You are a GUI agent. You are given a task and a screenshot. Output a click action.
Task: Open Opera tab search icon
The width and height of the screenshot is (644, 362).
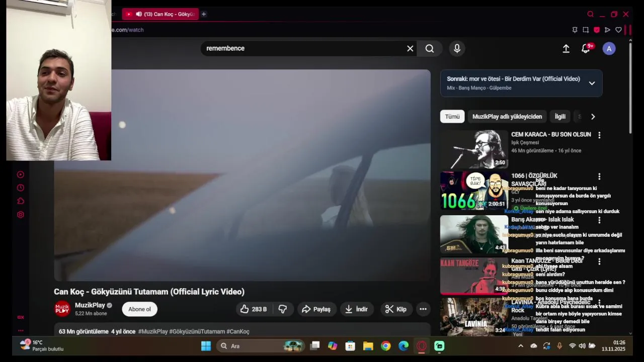[590, 14]
